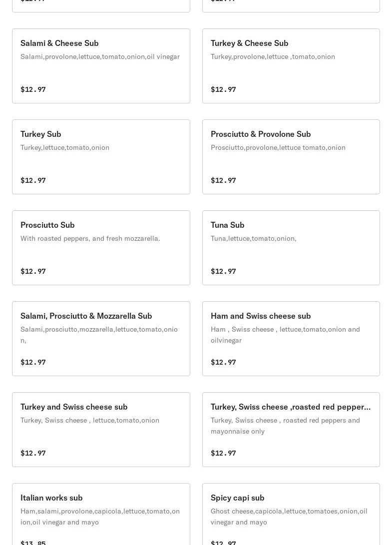This screenshot has height=545, width=392.
Task: Click the $12.97 price on Turkey Sub
Action: 33,180
